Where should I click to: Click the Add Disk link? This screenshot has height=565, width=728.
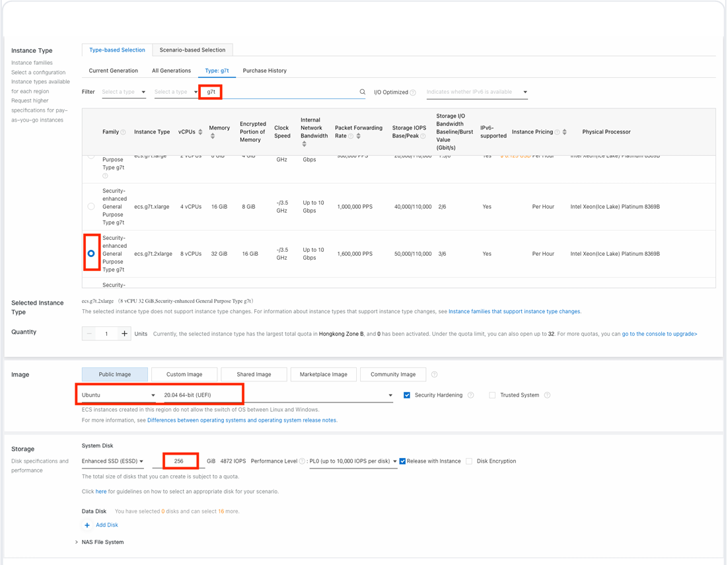pyautogui.click(x=107, y=525)
